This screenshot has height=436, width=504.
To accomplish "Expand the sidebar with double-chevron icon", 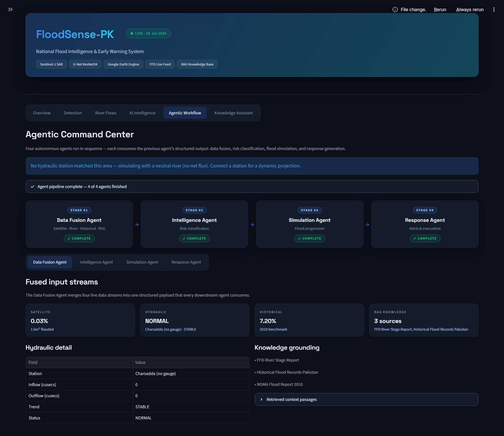I will [x=10, y=10].
